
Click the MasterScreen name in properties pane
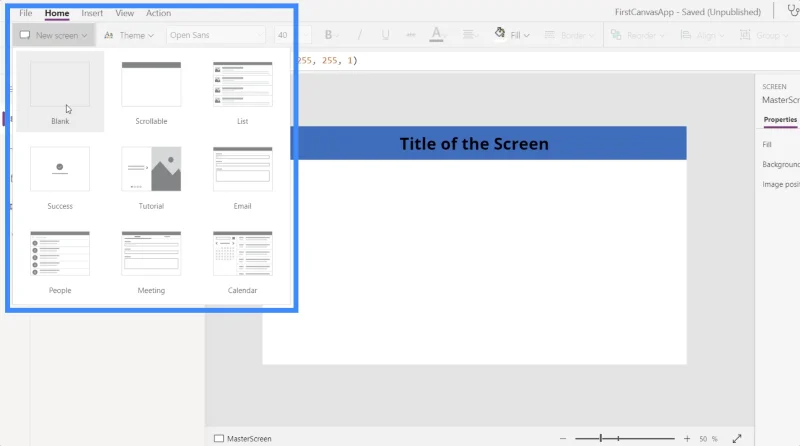pos(781,100)
